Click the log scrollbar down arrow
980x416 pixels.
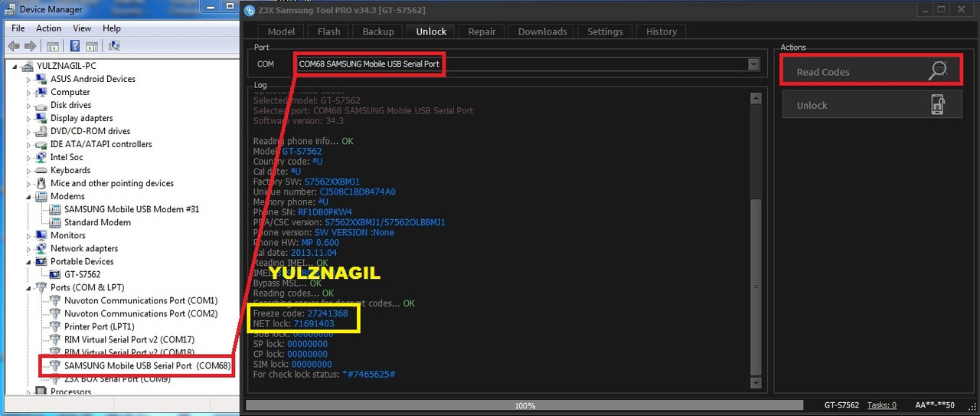click(x=756, y=382)
